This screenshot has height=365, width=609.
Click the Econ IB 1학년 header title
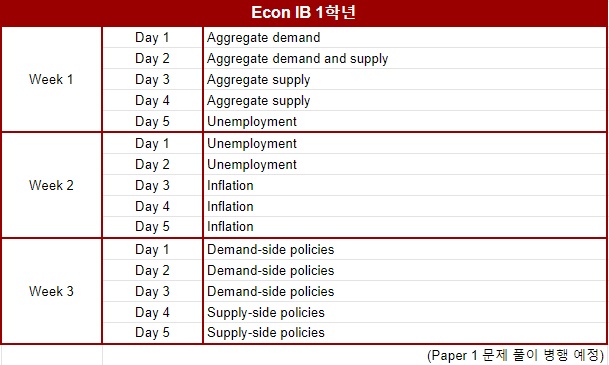point(303,12)
